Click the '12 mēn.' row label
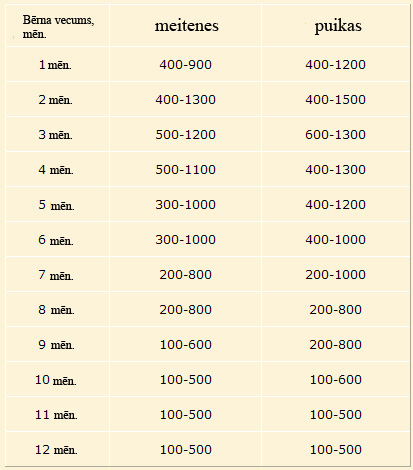The width and height of the screenshot is (413, 470). [x=56, y=450]
